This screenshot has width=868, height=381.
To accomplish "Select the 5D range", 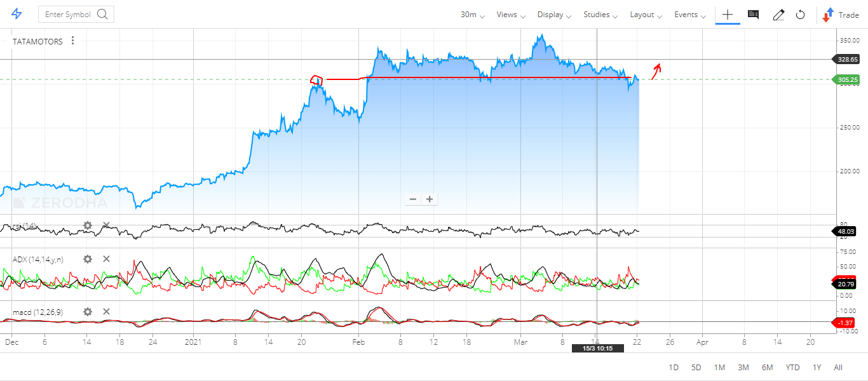I will coord(696,368).
